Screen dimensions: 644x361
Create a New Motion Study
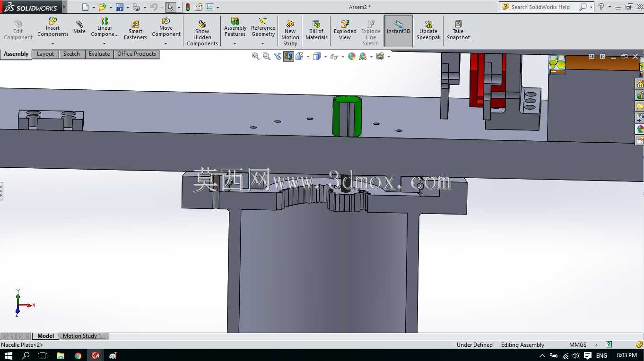click(x=290, y=33)
